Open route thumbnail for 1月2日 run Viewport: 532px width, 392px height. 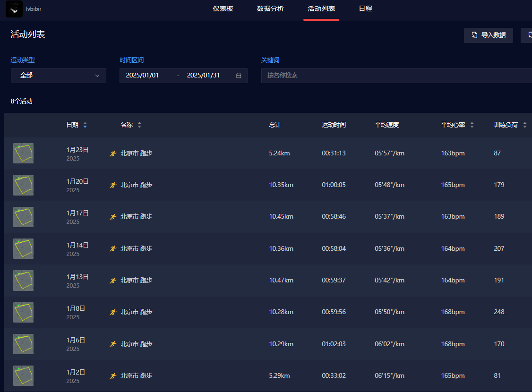(23, 375)
